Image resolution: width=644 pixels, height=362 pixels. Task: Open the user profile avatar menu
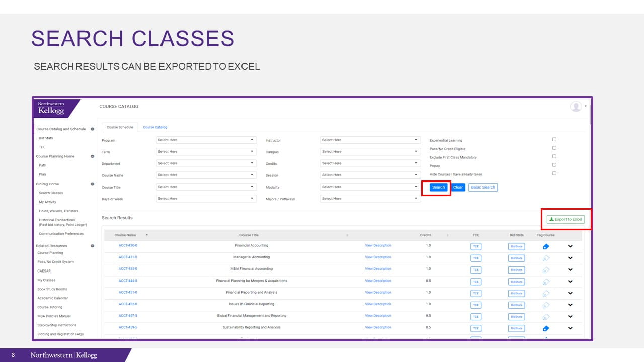pyautogui.click(x=576, y=106)
